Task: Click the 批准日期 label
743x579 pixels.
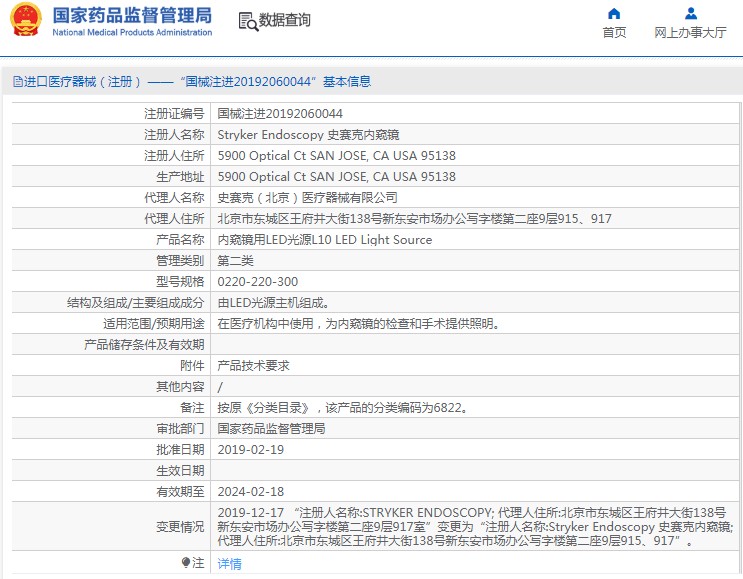Action: click(180, 450)
